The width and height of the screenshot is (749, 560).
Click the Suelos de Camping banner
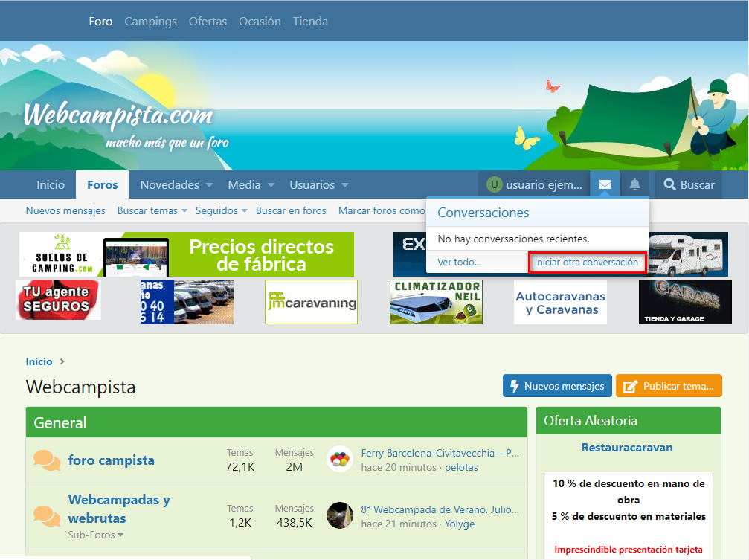(x=186, y=254)
